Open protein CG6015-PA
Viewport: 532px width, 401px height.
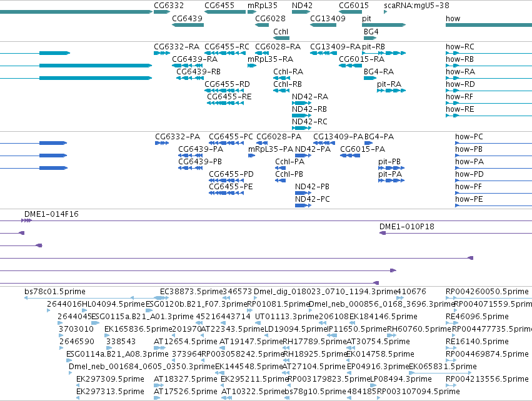pyautogui.click(x=363, y=149)
